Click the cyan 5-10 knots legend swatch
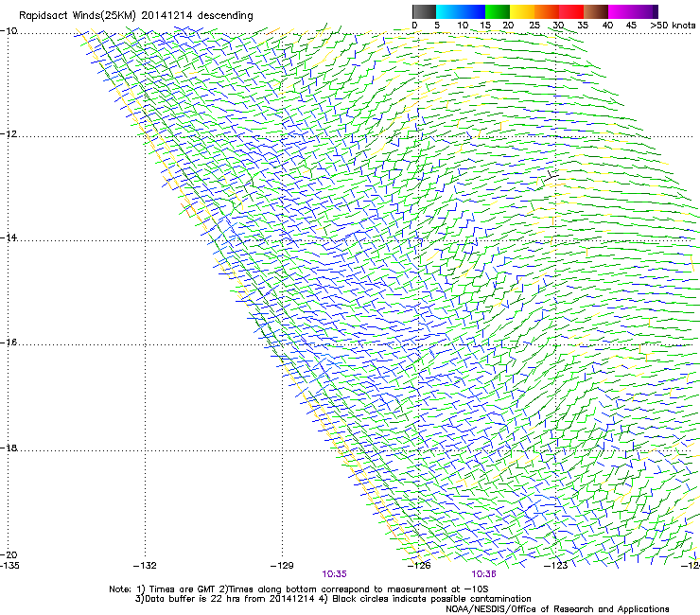This screenshot has height=615, width=700. (447, 11)
